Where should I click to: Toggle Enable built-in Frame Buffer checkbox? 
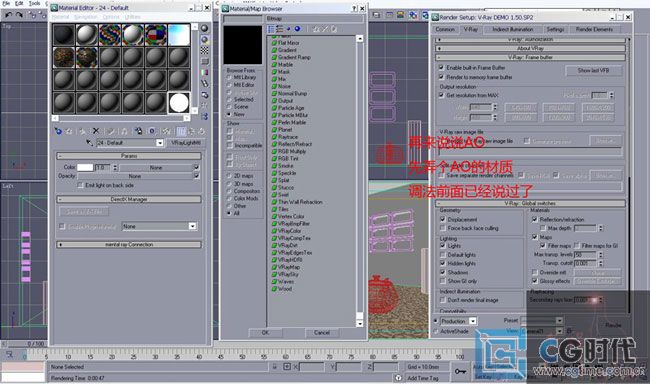coord(441,67)
